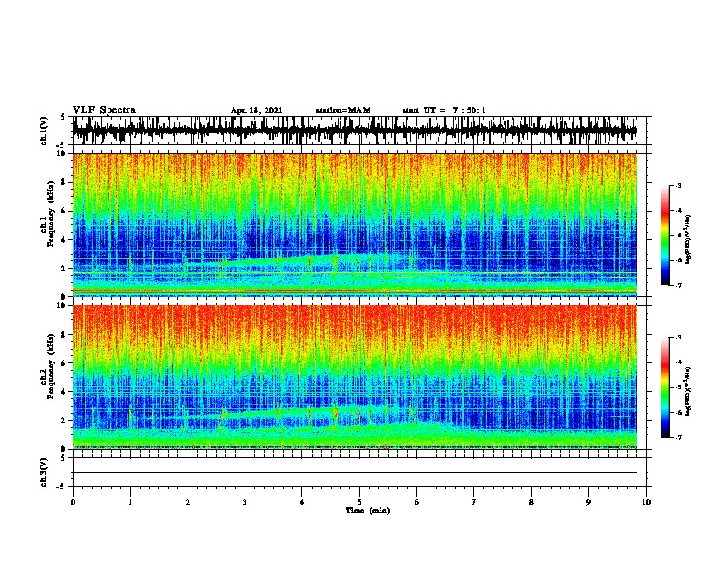Viewport: 728px width, 563px height.
Task: Click the "VLF Spectra" title text
Action: [105, 109]
